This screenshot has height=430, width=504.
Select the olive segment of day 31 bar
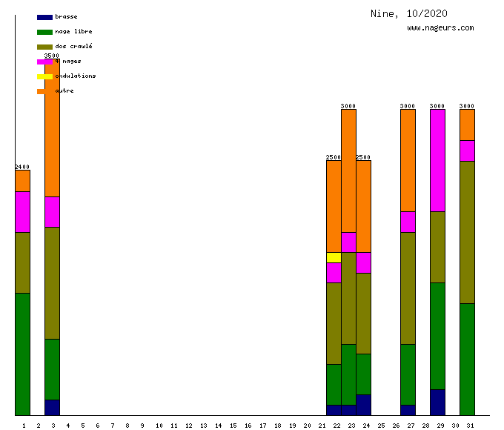[x=467, y=232]
